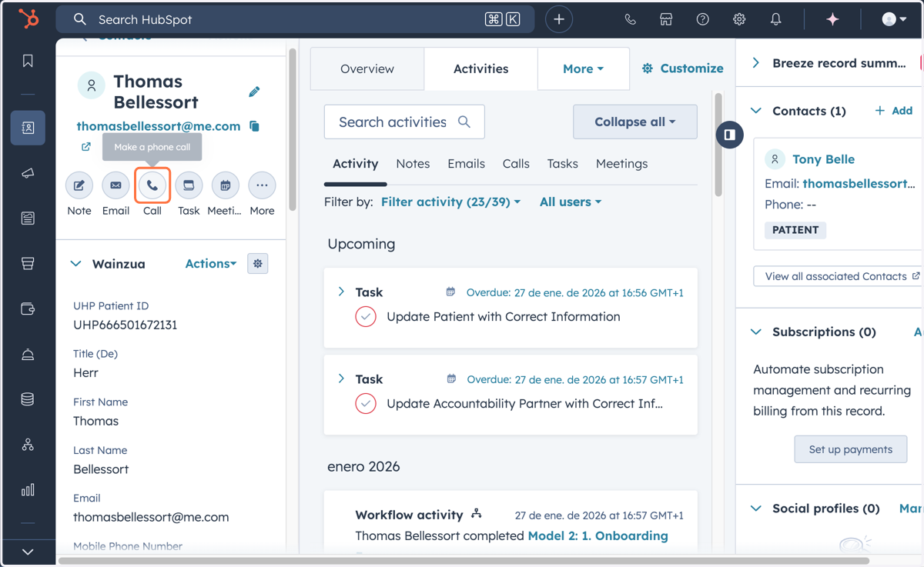924x567 pixels.
Task: Open the Help question mark icon
Action: coord(702,19)
